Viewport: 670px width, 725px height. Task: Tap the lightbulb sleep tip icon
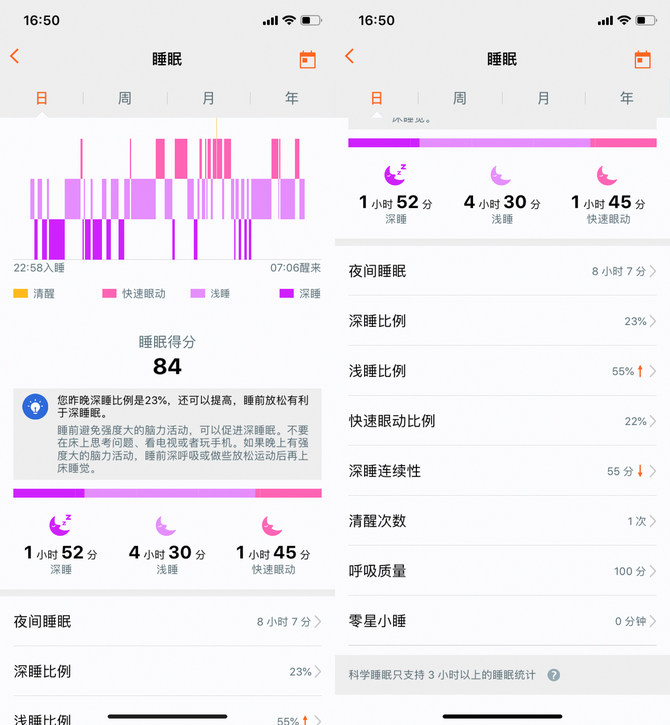[36, 406]
